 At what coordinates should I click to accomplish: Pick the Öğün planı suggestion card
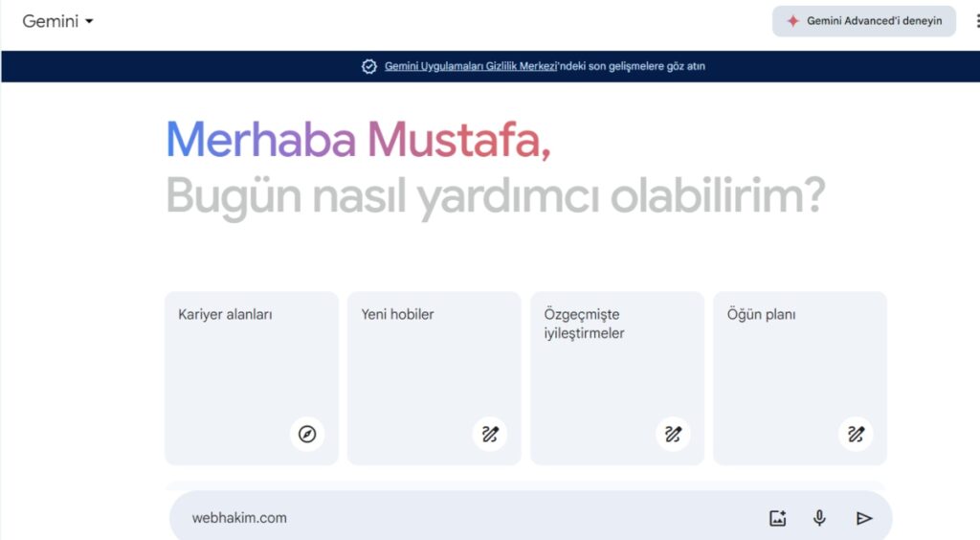click(799, 364)
